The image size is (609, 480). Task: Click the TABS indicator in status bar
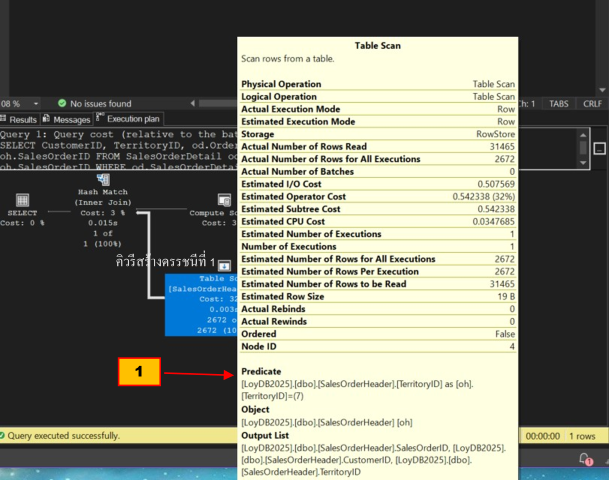click(559, 103)
